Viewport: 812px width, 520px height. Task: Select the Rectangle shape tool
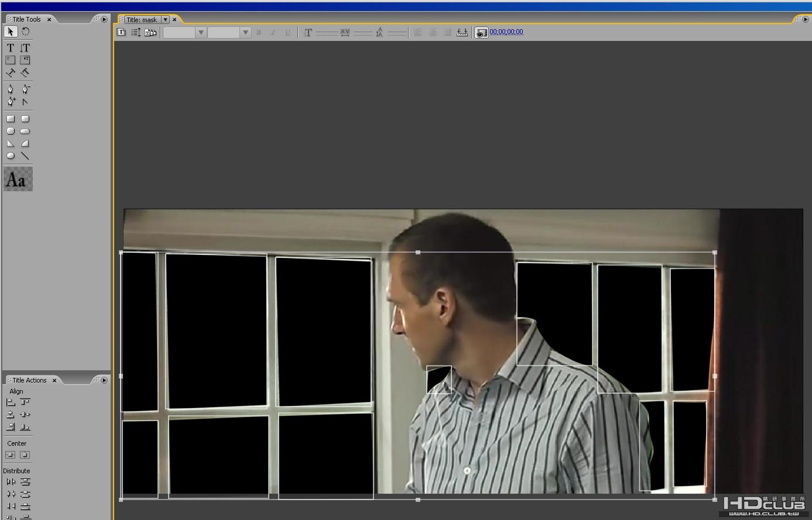point(11,119)
